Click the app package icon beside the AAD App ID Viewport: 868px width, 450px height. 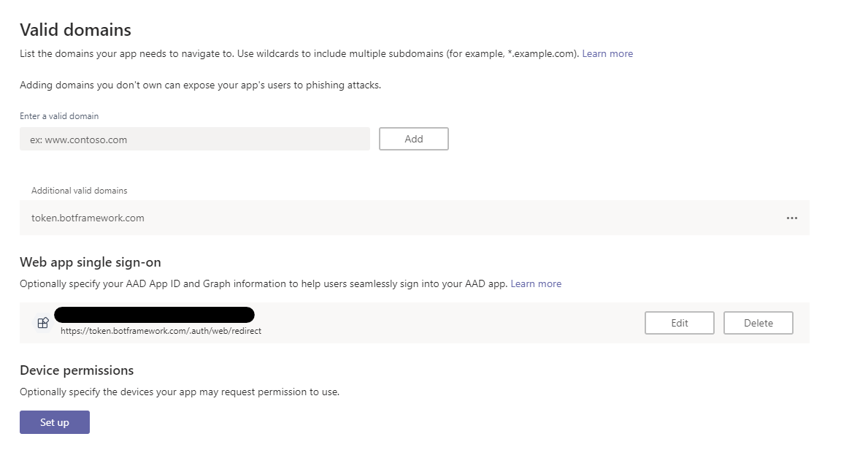tap(43, 322)
